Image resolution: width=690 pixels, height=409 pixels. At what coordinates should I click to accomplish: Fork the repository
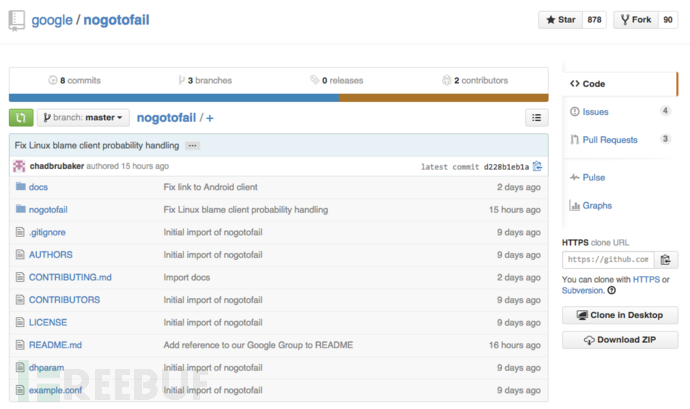(636, 20)
